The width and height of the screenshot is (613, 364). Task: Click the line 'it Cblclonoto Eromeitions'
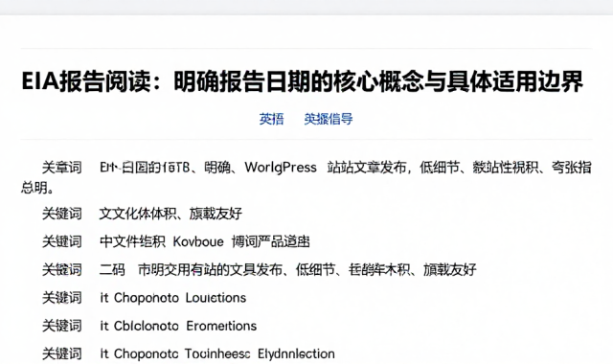178,326
